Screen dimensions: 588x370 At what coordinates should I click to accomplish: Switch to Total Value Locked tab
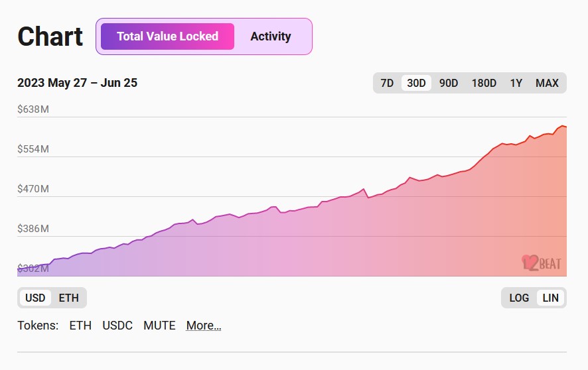point(167,36)
